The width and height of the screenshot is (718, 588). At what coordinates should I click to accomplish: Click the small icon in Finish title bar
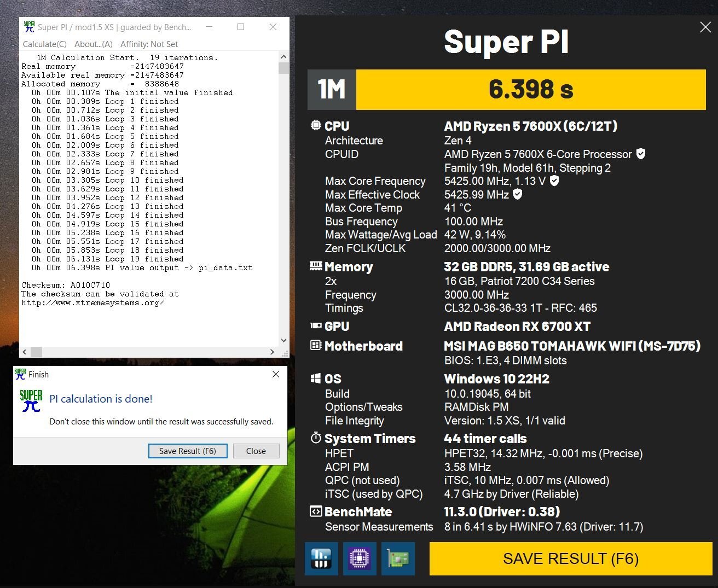click(20, 374)
